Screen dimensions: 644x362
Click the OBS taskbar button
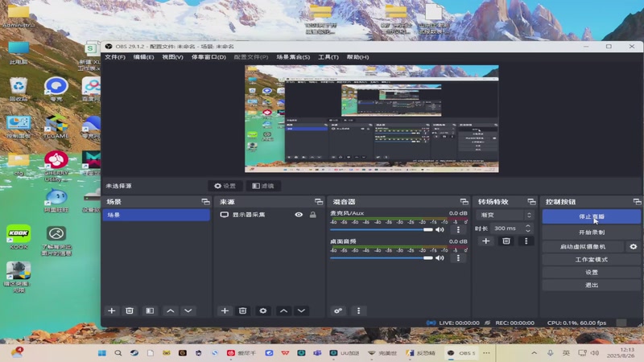(460, 353)
